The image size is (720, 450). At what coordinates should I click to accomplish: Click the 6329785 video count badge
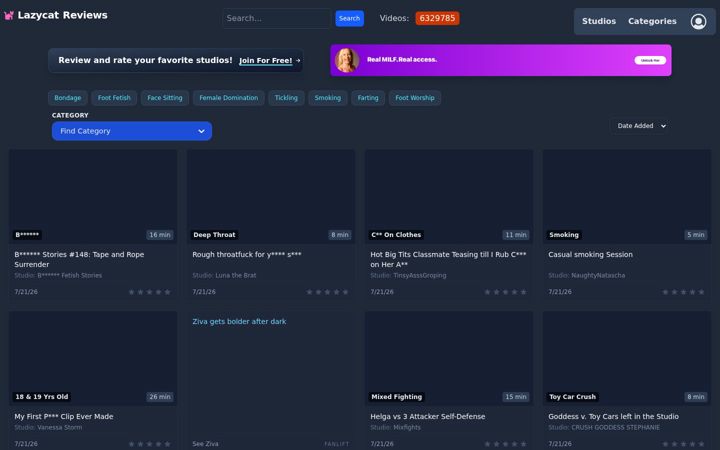coord(437,18)
